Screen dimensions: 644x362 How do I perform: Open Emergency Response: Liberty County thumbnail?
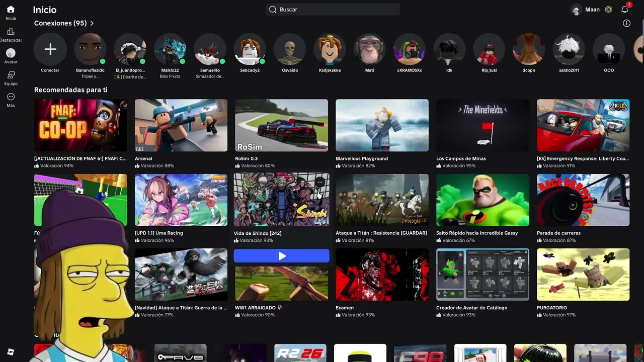click(583, 125)
